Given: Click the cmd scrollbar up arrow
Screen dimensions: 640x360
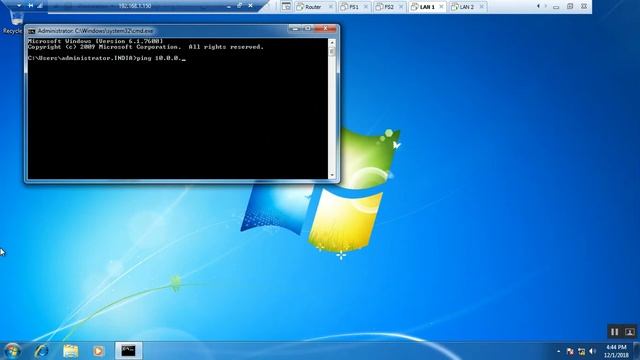Looking at the screenshot, I should tap(332, 42).
